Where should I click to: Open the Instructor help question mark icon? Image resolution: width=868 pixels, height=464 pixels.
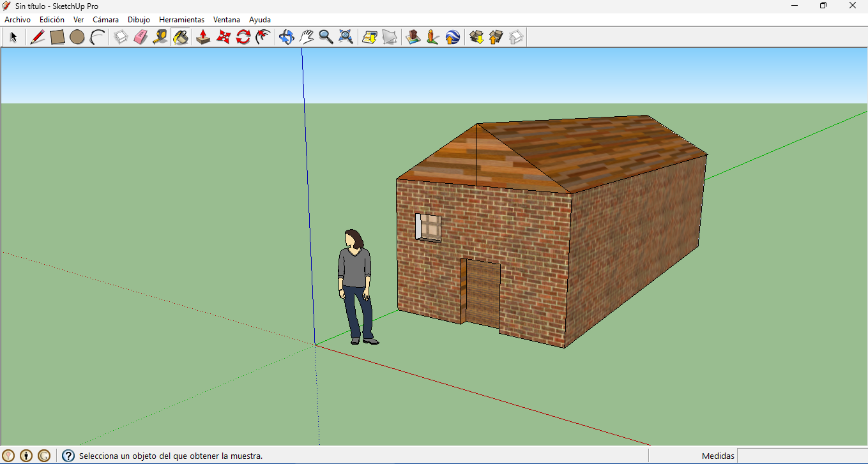pos(68,456)
